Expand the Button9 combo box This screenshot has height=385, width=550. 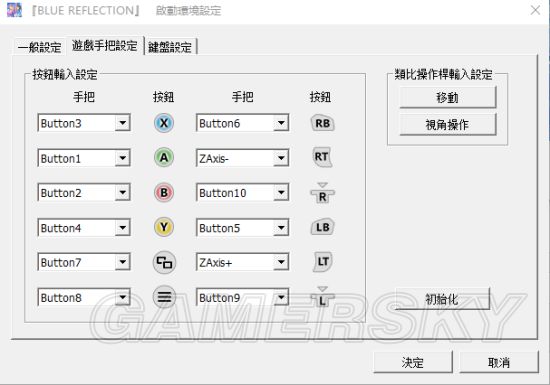pos(281,297)
